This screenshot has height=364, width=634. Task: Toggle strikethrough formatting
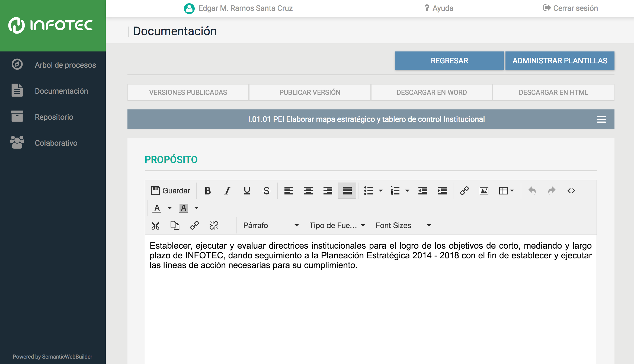point(266,191)
